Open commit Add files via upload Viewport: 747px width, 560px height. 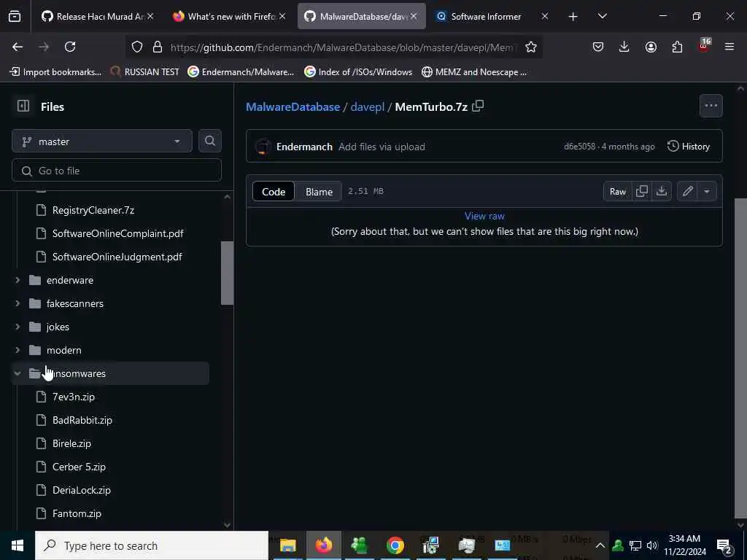point(382,147)
